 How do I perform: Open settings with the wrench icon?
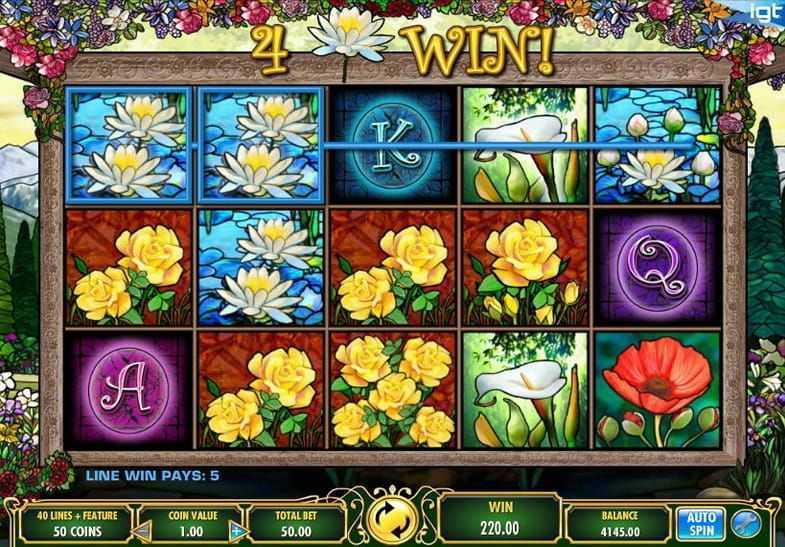[746, 523]
